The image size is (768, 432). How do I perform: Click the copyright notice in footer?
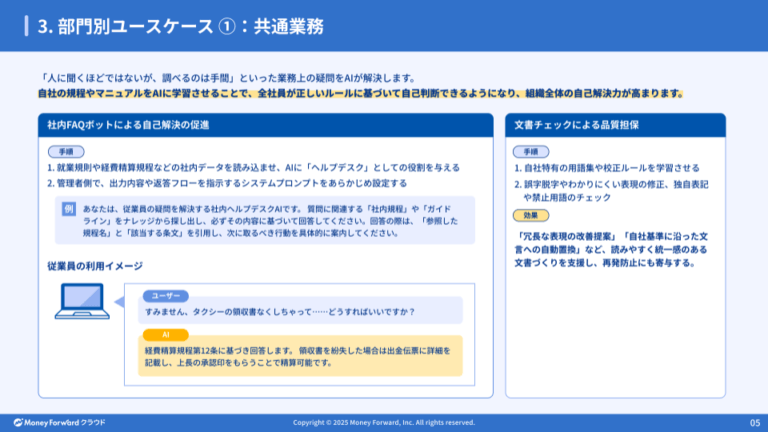(384, 422)
